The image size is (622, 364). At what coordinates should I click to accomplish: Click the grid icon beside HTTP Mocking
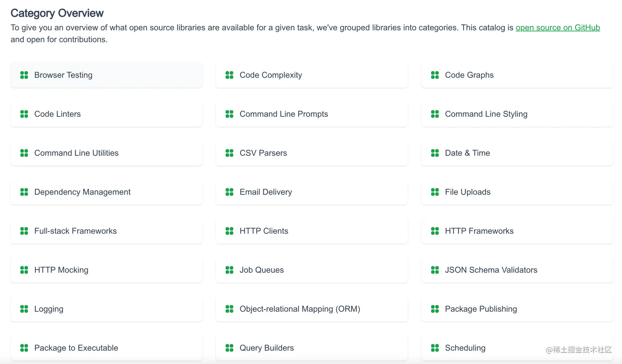(x=24, y=270)
